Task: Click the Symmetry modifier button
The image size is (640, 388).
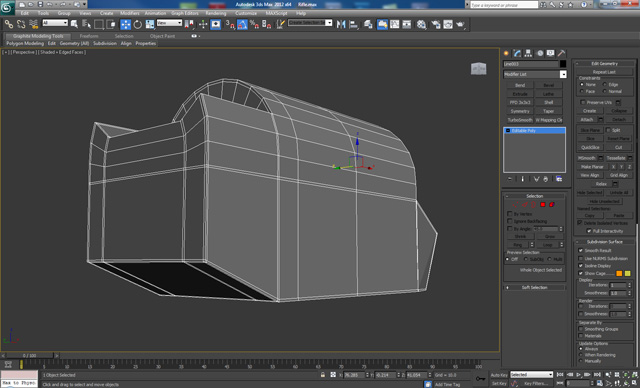Action: pyautogui.click(x=520, y=111)
